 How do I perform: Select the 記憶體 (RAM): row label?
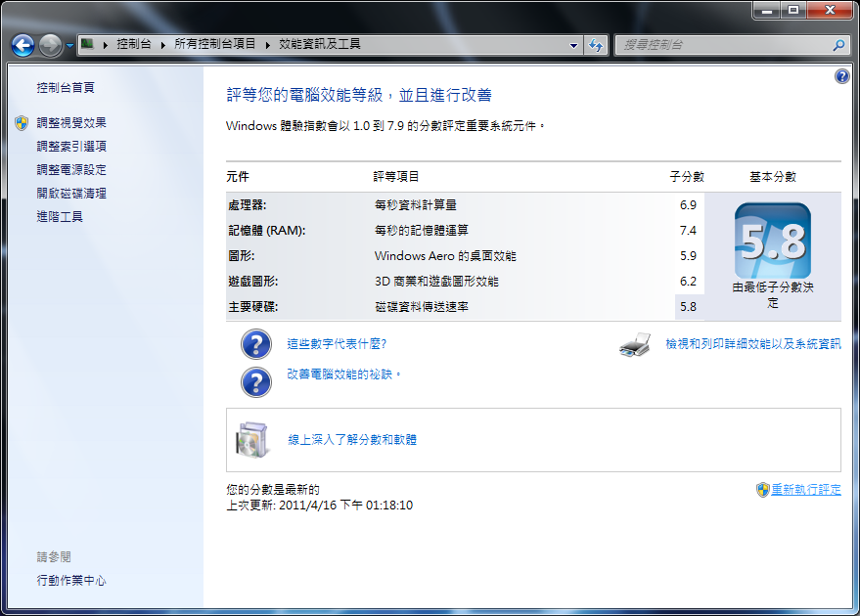click(266, 231)
